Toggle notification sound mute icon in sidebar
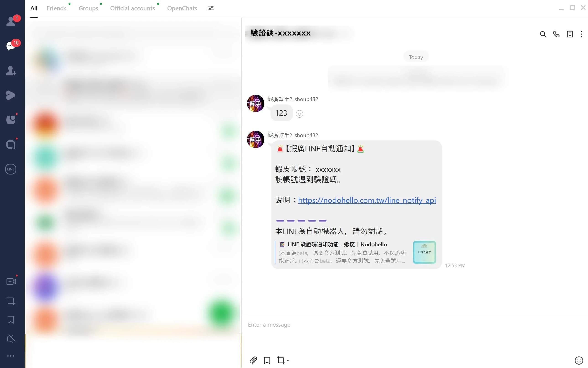Screen dimensions: 588x368 click(11, 339)
